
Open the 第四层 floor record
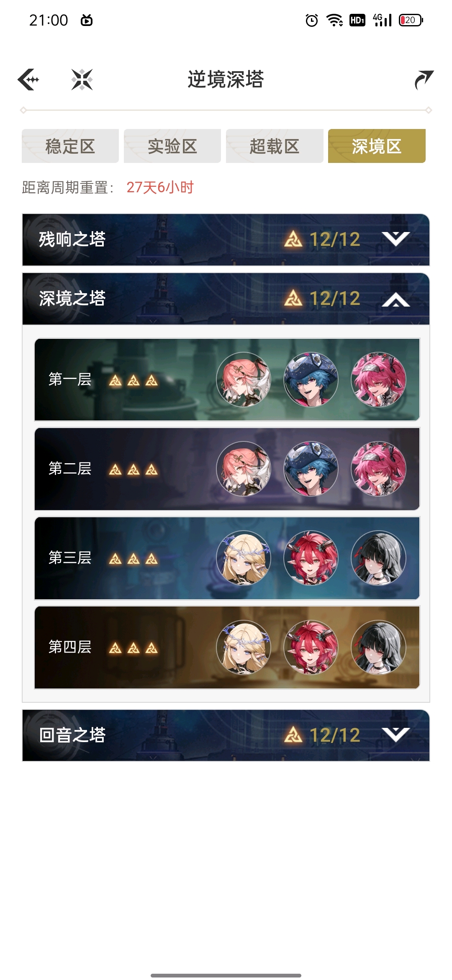(227, 647)
